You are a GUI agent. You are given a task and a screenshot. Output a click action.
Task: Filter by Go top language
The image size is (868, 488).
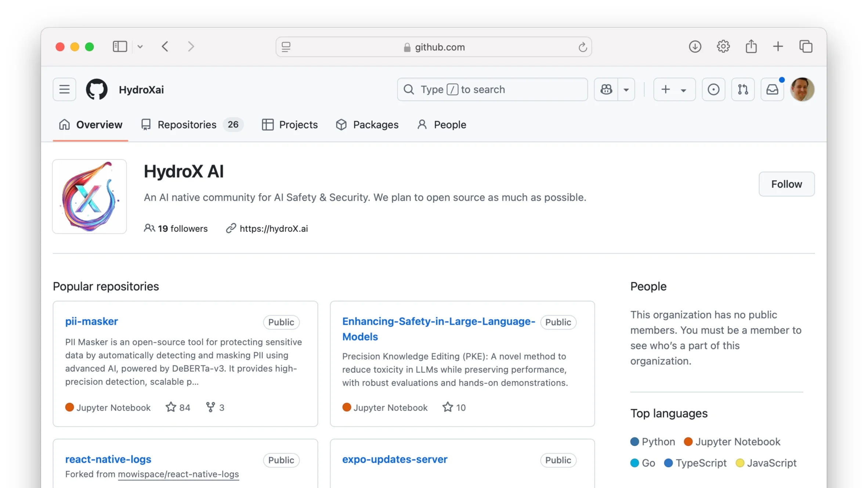(x=643, y=463)
